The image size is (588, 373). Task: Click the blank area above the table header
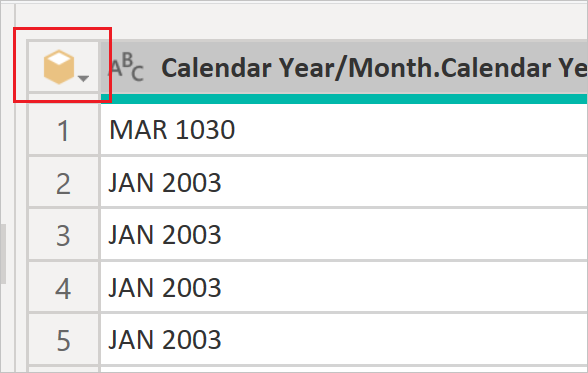point(300,22)
